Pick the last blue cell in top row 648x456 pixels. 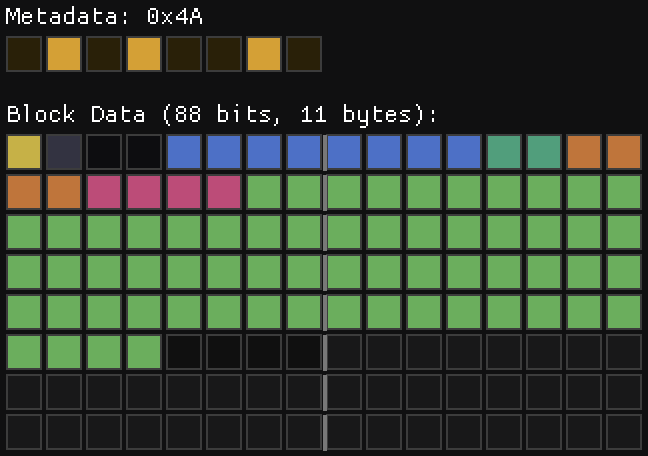pyautogui.click(x=464, y=152)
